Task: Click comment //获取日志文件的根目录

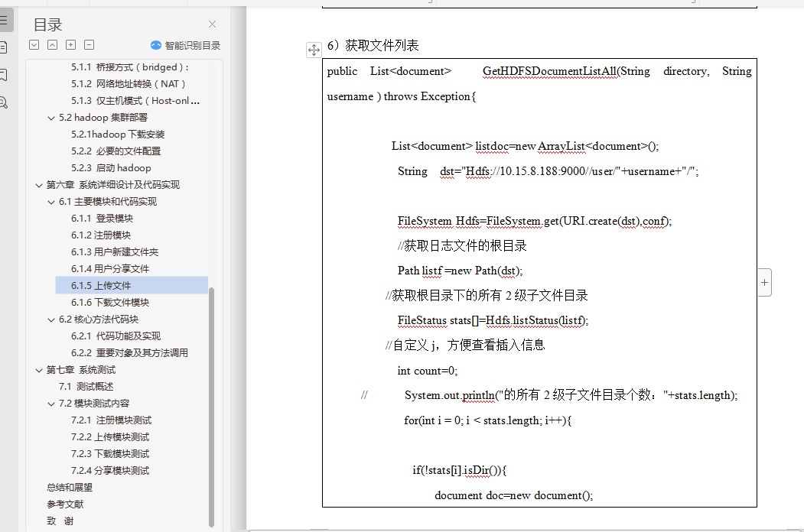Action: coord(462,246)
